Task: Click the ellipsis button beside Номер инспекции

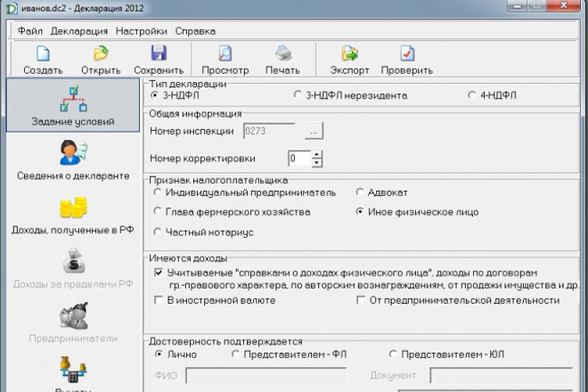Action: [x=313, y=131]
